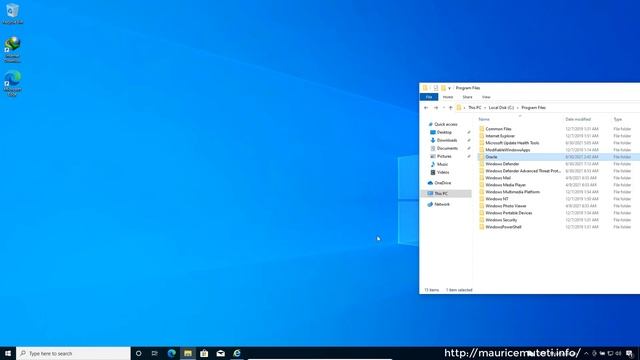Select the Microsoft Update Health Tools folder

point(512,143)
